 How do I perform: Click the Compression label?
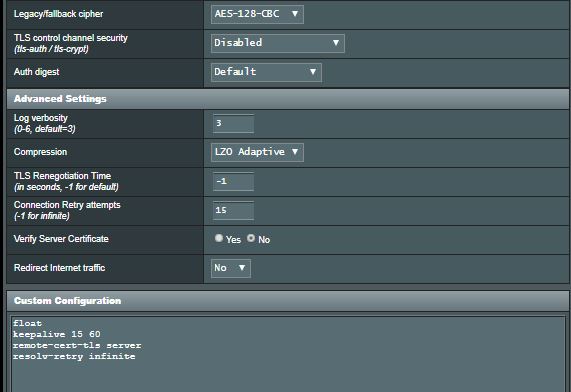[40, 152]
